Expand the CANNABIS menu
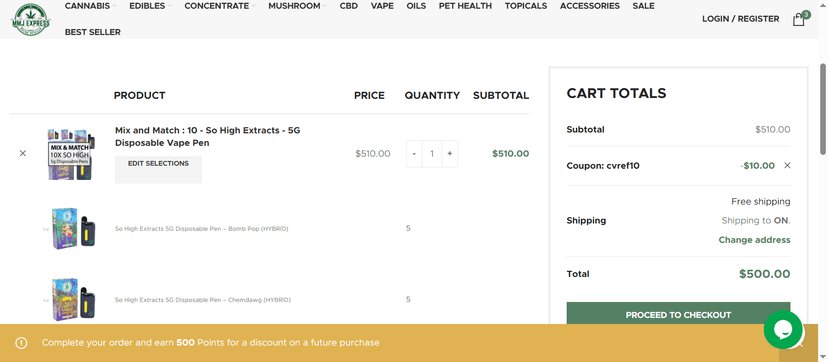 pyautogui.click(x=90, y=6)
